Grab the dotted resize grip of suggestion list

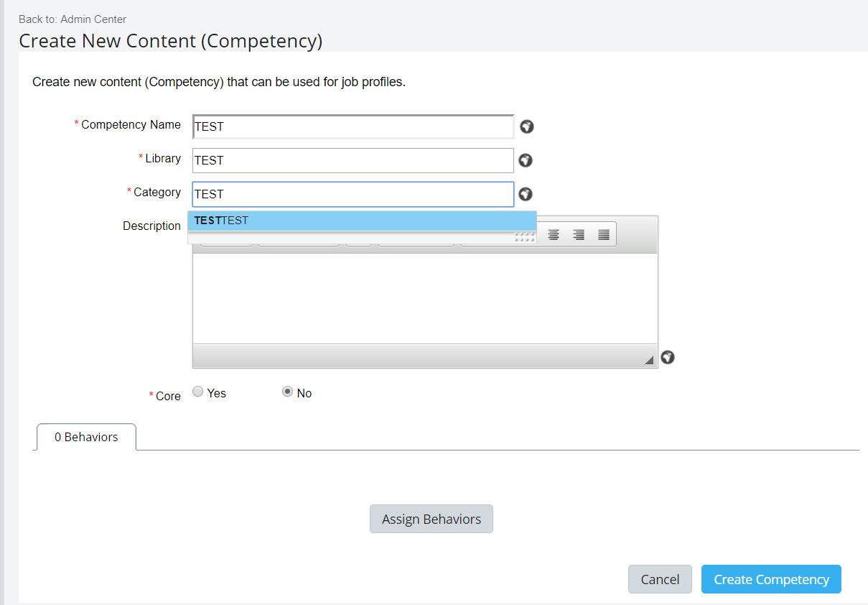coord(526,237)
